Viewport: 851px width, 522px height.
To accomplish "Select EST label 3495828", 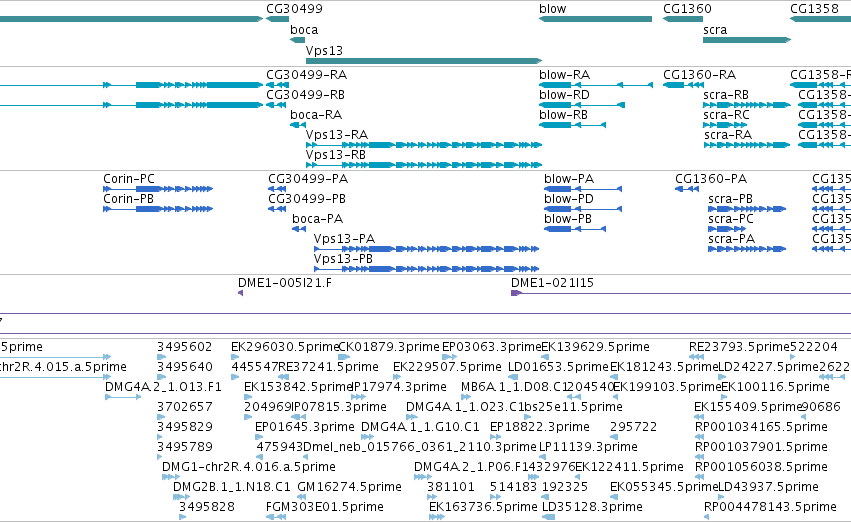I will click(x=207, y=507).
